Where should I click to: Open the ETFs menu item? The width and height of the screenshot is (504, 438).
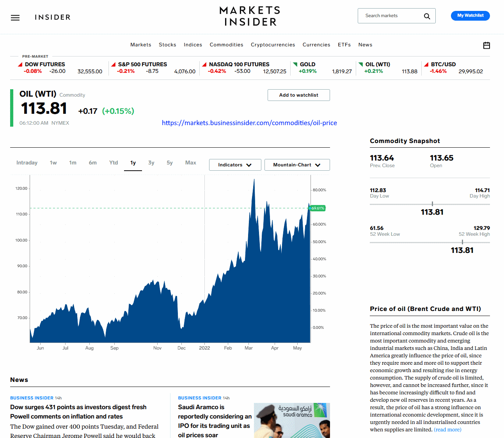point(344,45)
